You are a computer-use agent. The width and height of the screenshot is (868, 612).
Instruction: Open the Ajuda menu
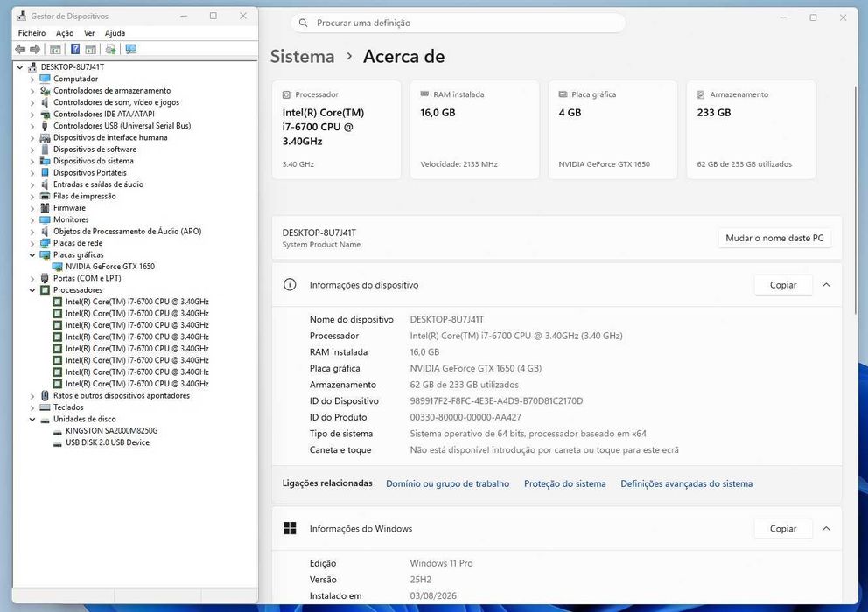(115, 33)
